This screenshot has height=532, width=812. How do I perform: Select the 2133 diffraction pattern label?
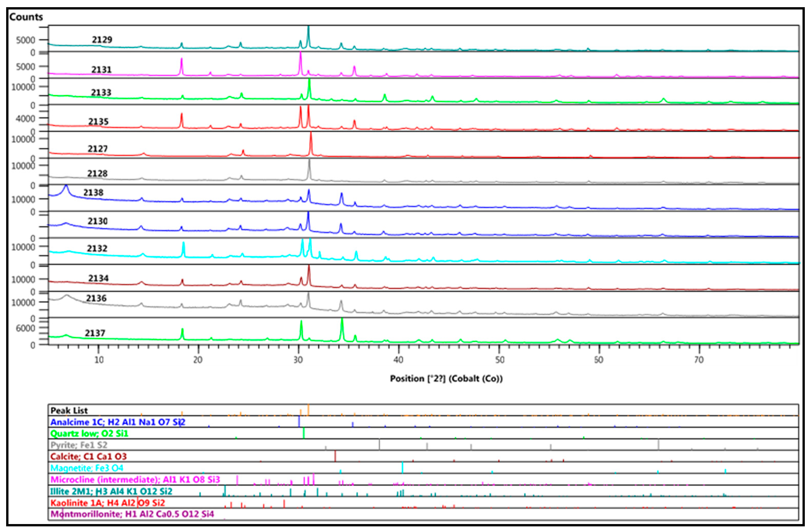(x=101, y=92)
